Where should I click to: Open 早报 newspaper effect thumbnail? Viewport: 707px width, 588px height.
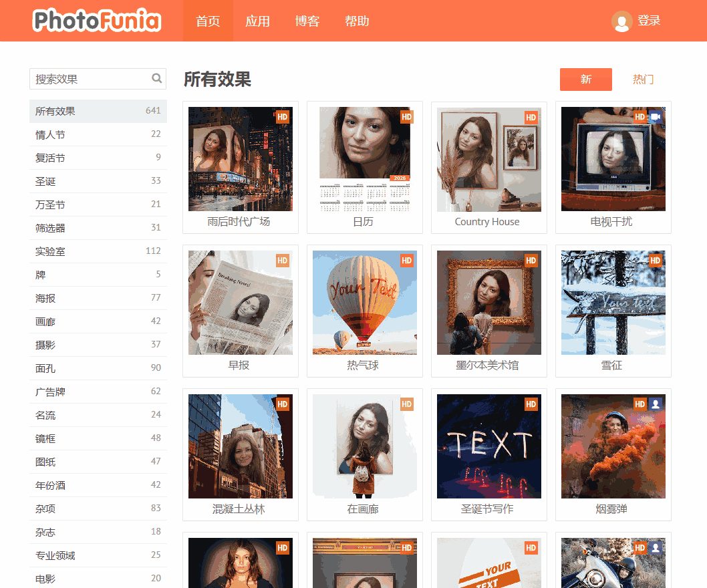point(241,303)
